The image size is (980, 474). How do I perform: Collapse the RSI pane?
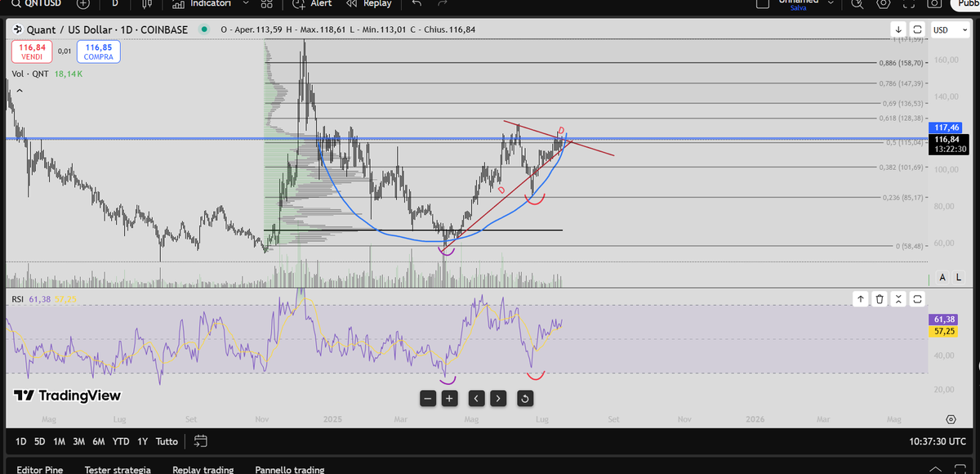pos(898,299)
